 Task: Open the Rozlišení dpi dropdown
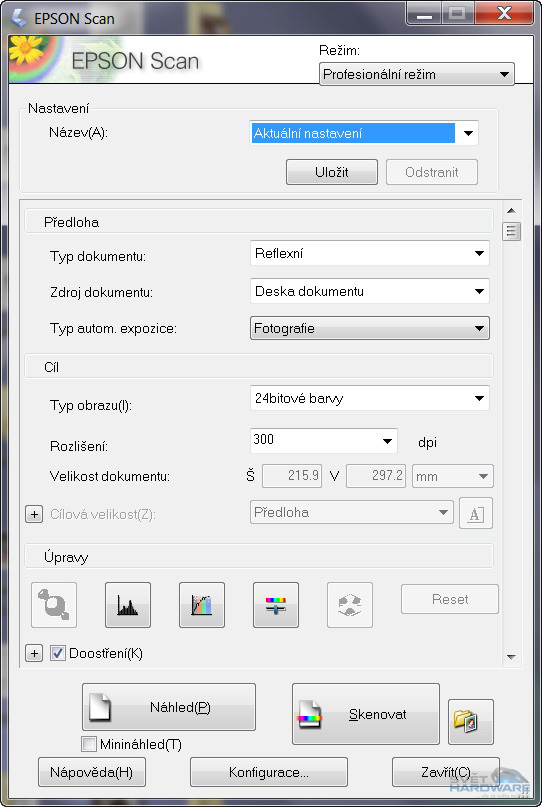pos(324,441)
